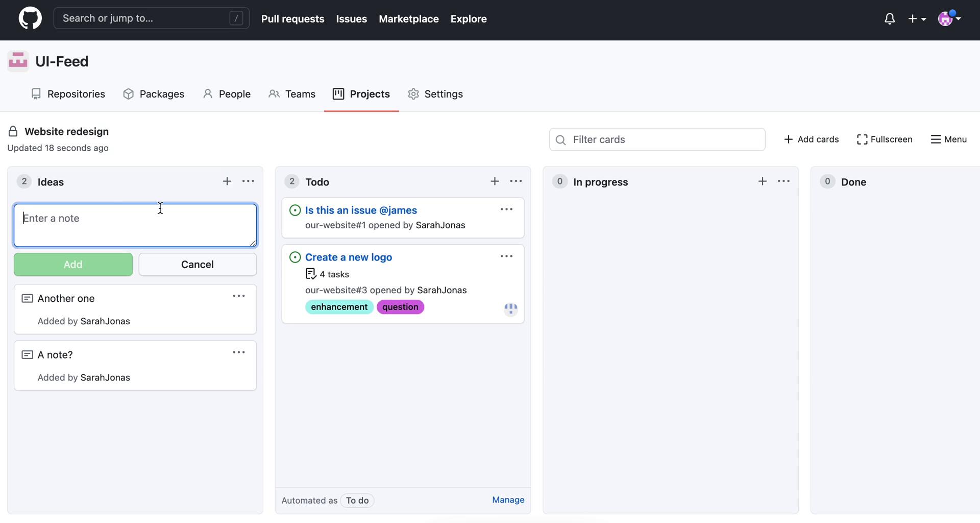This screenshot has width=980, height=523.
Task: Click Manage automation for Todo
Action: [x=508, y=500]
